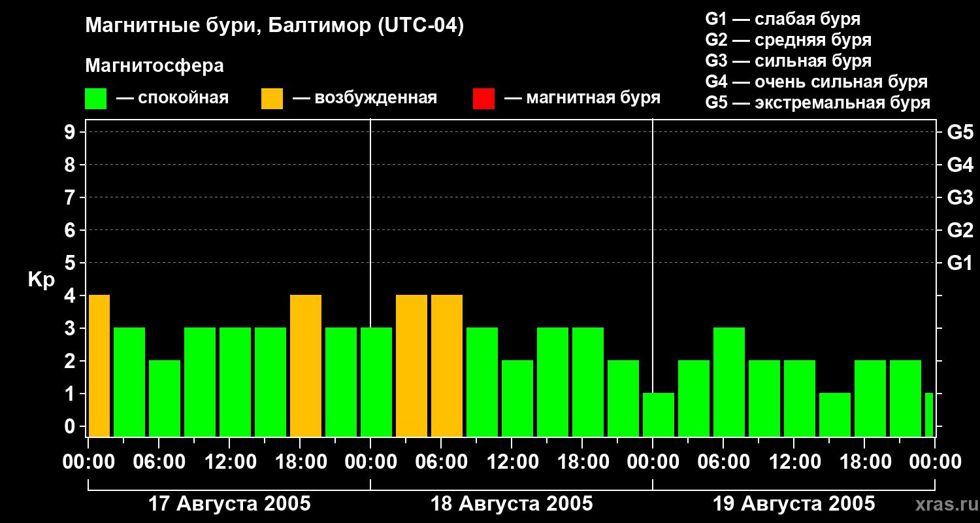This screenshot has height=523, width=980.
Task: Click the '17 Августа 2005' date label
Action: pyautogui.click(x=229, y=503)
